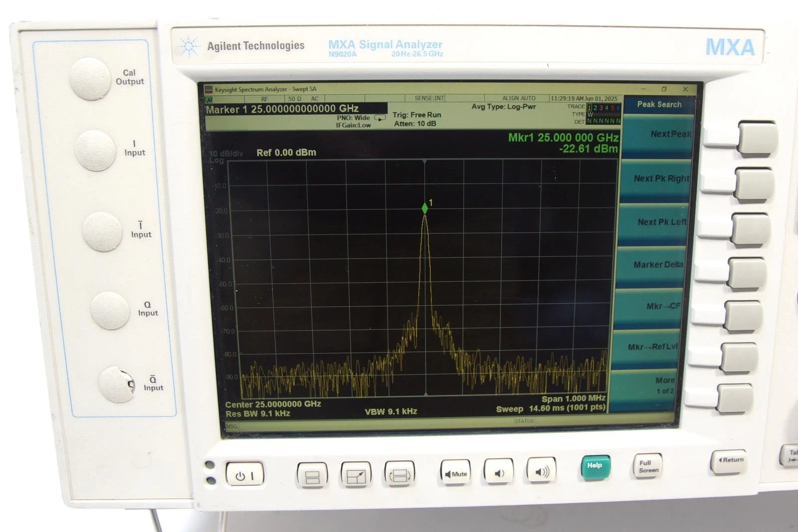Push hardware key beside More 1 of 2
Viewport: 798px width, 532px height.
click(x=735, y=398)
